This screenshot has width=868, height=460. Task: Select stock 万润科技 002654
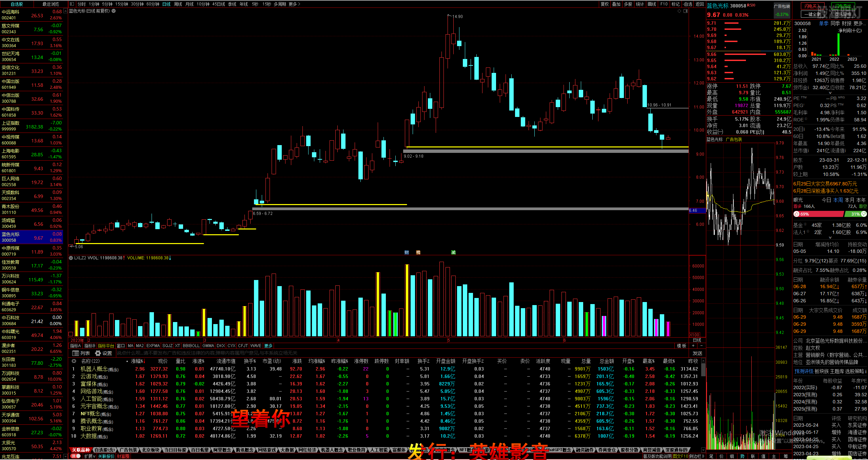(x=32, y=376)
